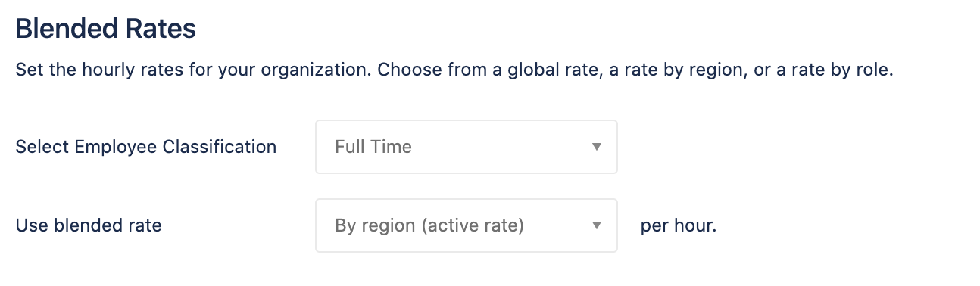Click the hourly rates description sentence
Image resolution: width=980 pixels, height=286 pixels.
tap(454, 72)
